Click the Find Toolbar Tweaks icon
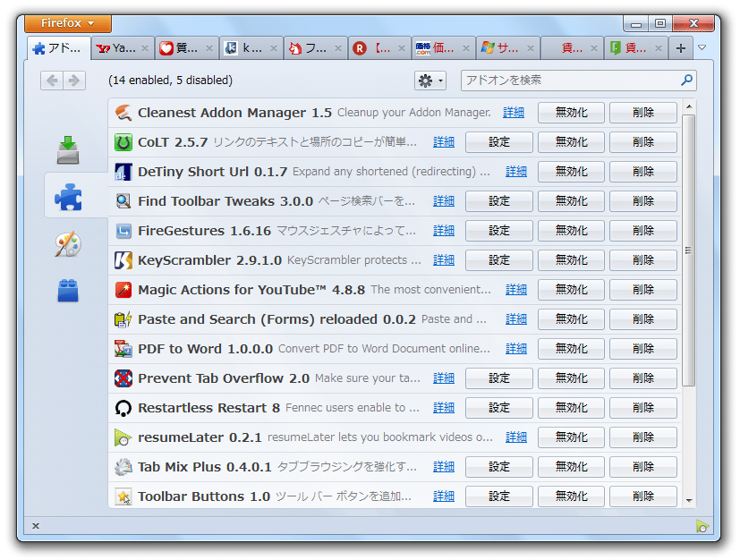740x560 pixels. pos(123,201)
